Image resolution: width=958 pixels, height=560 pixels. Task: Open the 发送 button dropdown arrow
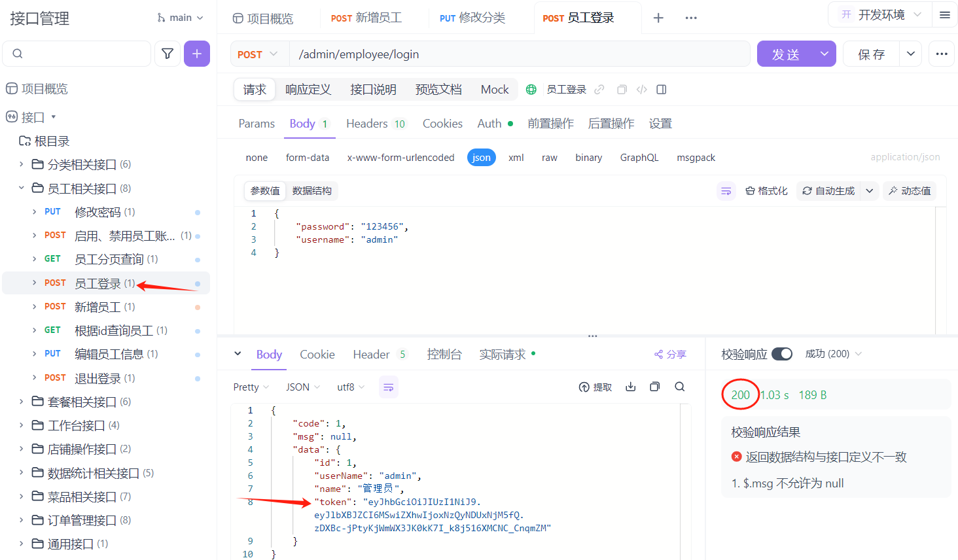[x=825, y=54]
